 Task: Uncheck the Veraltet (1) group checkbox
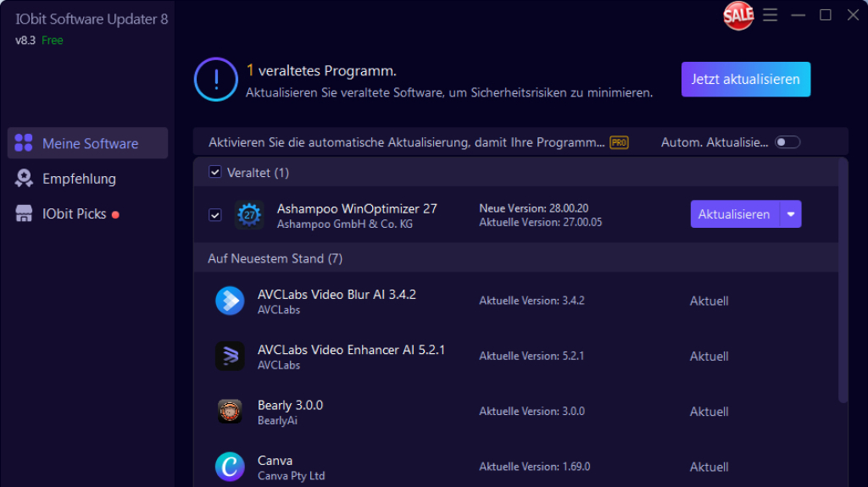(214, 172)
